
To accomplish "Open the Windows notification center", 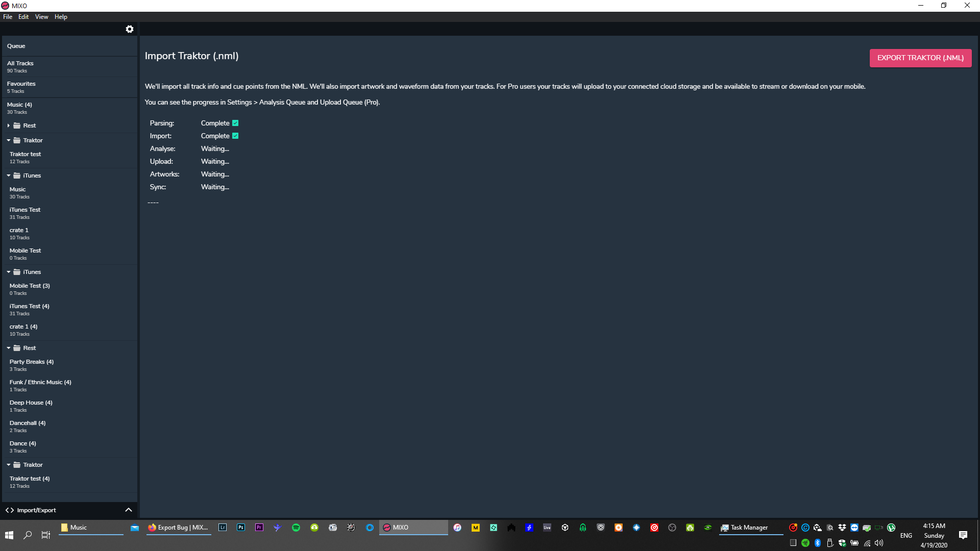I will coord(963,535).
